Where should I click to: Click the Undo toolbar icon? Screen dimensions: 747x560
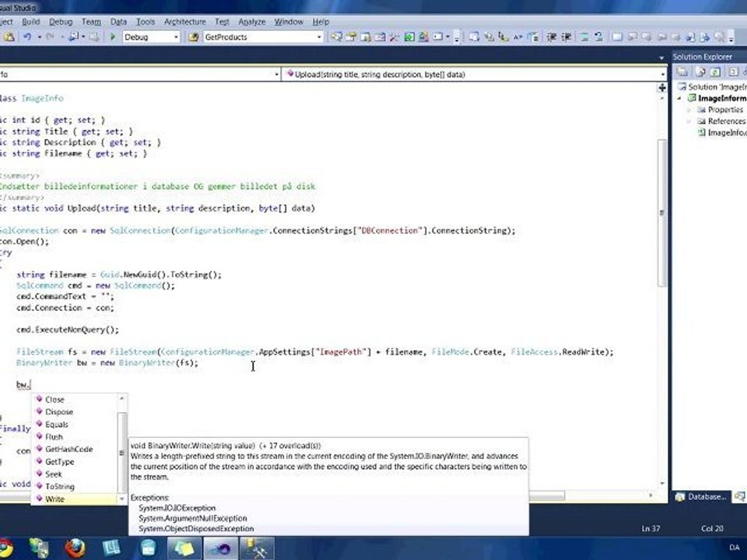click(27, 37)
